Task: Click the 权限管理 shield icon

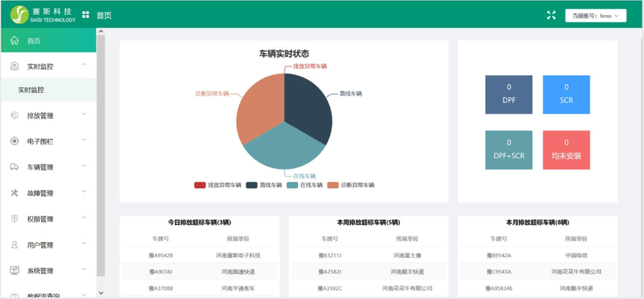Action: click(x=14, y=219)
